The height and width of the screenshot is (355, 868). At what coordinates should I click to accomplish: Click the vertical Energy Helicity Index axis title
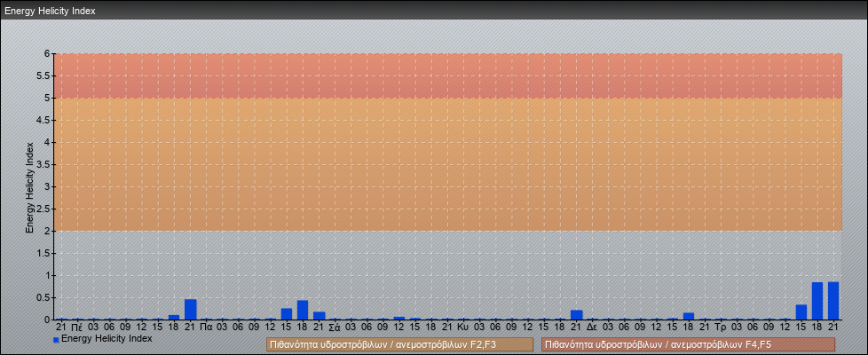click(29, 187)
